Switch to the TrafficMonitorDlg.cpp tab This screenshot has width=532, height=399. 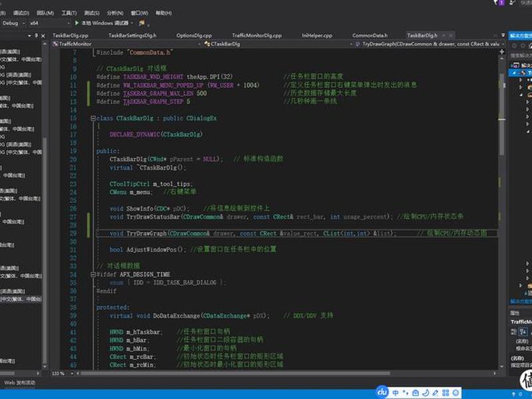pos(257,35)
